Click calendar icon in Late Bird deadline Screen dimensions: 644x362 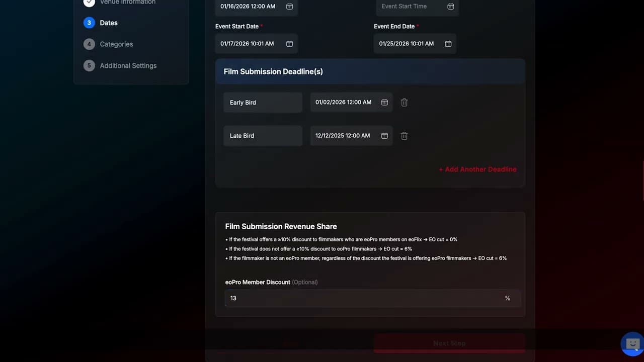[384, 136]
